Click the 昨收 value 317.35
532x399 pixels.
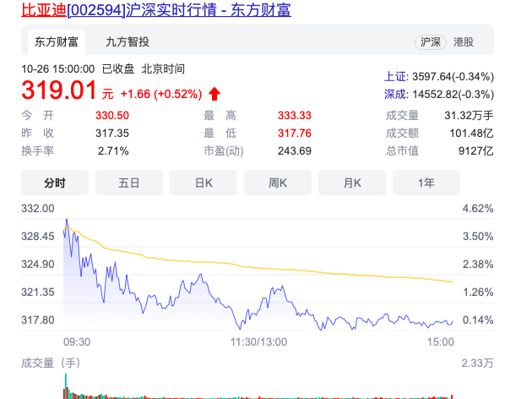point(112,133)
